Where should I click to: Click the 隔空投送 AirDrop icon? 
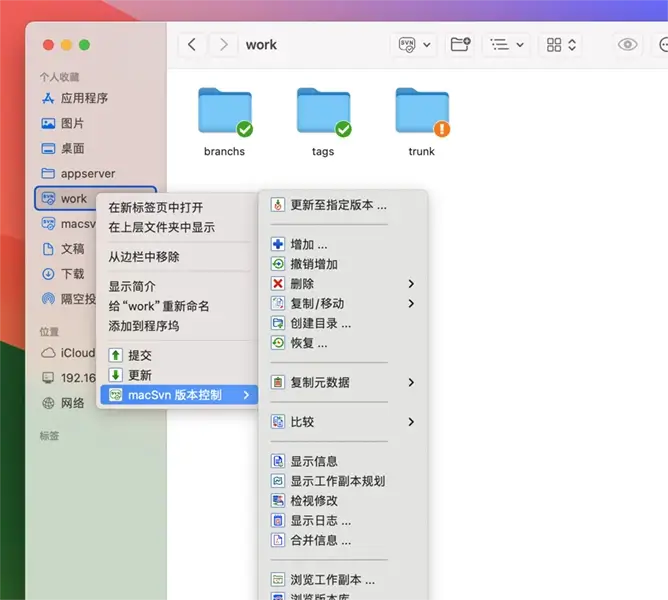point(48,299)
